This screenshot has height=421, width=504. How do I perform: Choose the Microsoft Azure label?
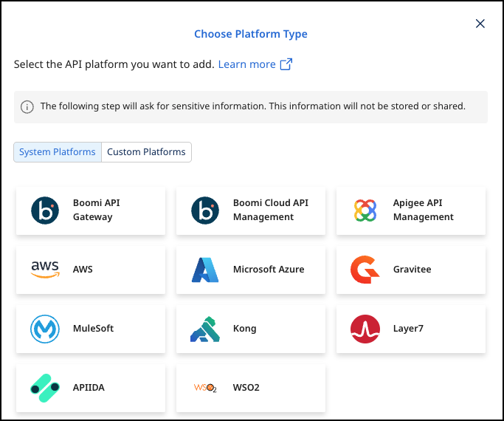269,269
